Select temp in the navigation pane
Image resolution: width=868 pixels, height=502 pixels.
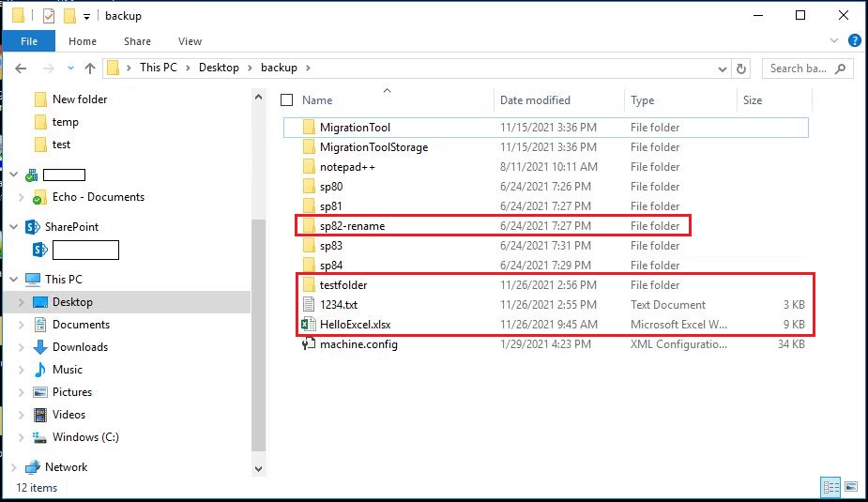[x=66, y=122]
